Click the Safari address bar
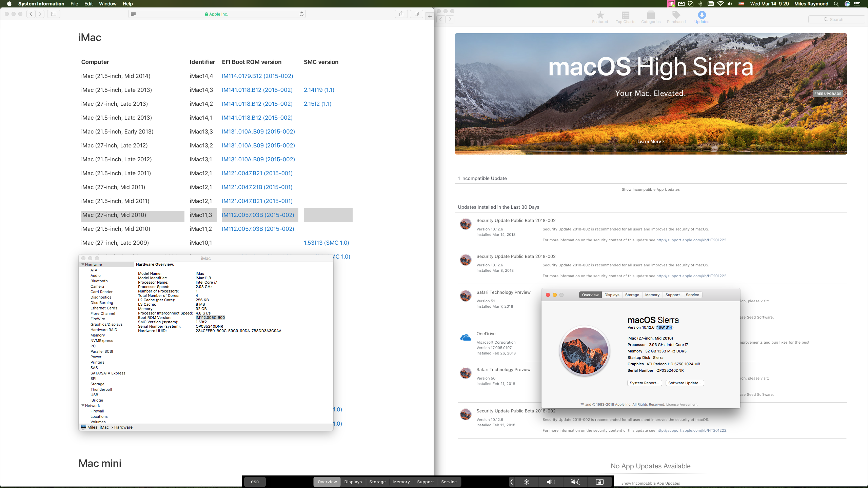The height and width of the screenshot is (488, 868). tap(217, 14)
